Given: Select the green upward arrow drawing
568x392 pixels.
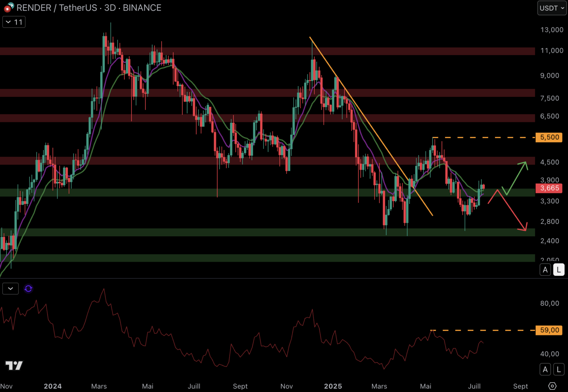Looking at the screenshot, I should pyautogui.click(x=516, y=178).
